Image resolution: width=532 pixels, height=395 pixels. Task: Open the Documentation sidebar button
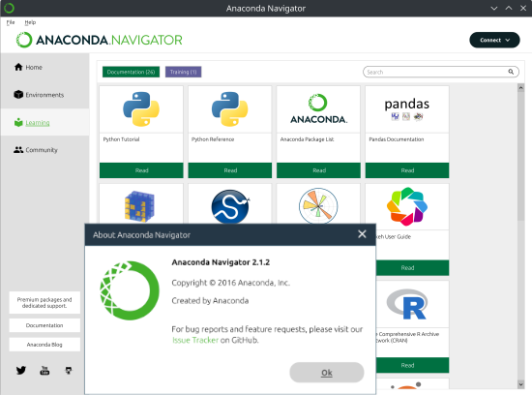pos(44,325)
